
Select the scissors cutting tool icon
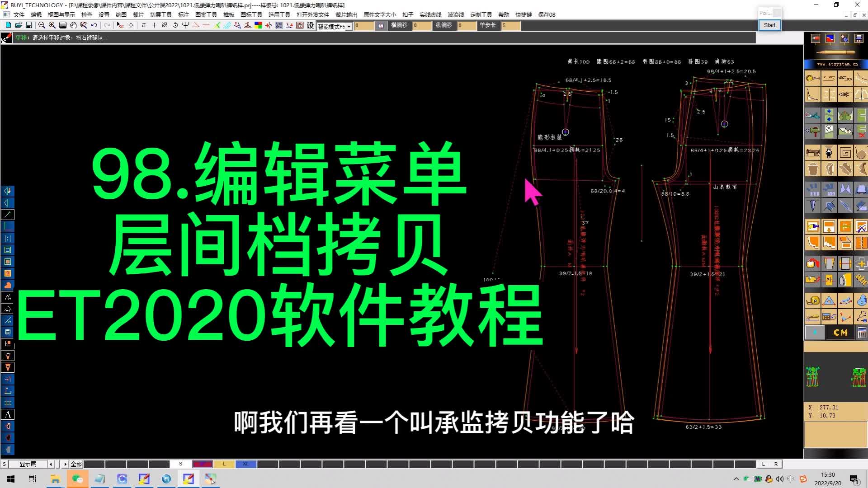pos(813,115)
